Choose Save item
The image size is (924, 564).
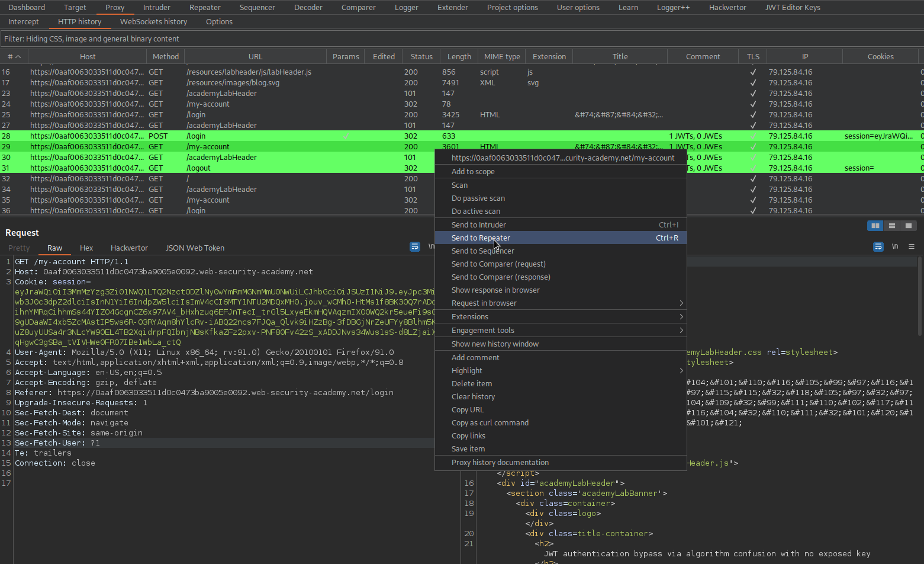561,449
